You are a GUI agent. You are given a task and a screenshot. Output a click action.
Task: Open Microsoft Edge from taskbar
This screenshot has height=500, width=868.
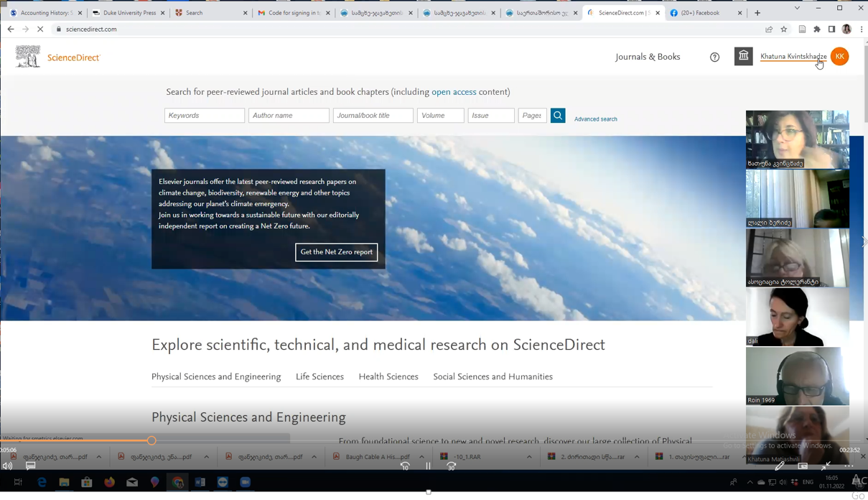pyautogui.click(x=42, y=482)
